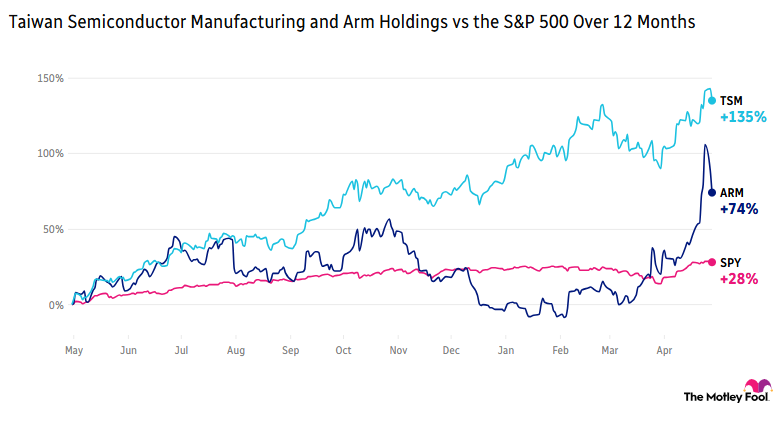Viewport: 783px width, 421px height.
Task: Click The Motley Fool wordmark text
Action: click(x=712, y=397)
